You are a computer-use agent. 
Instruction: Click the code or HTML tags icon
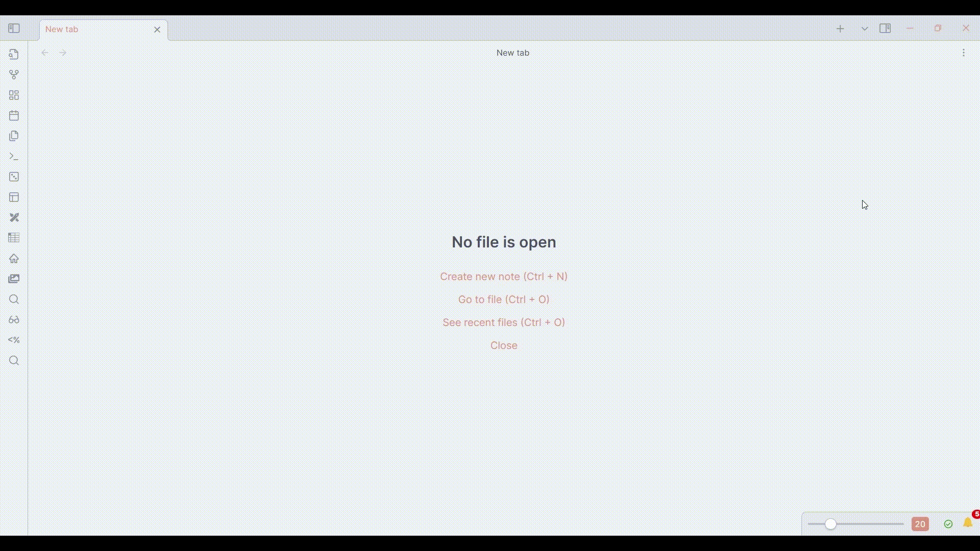13,340
